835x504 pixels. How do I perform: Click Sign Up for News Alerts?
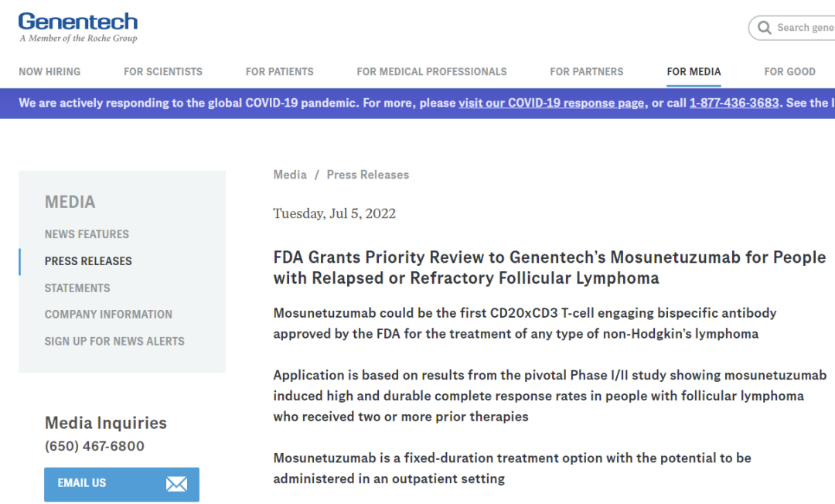[x=114, y=341]
